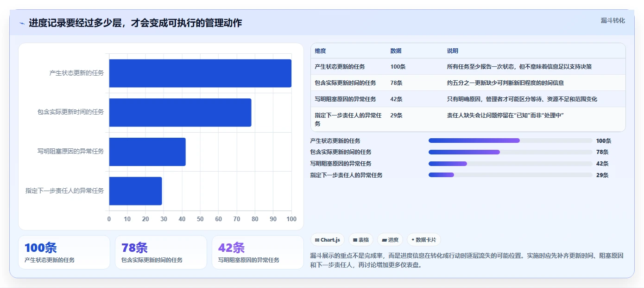Viewport: 644px width, 288px height.
Task: Click the progress row label 包含实际更新时间的任务
Action: point(341,152)
